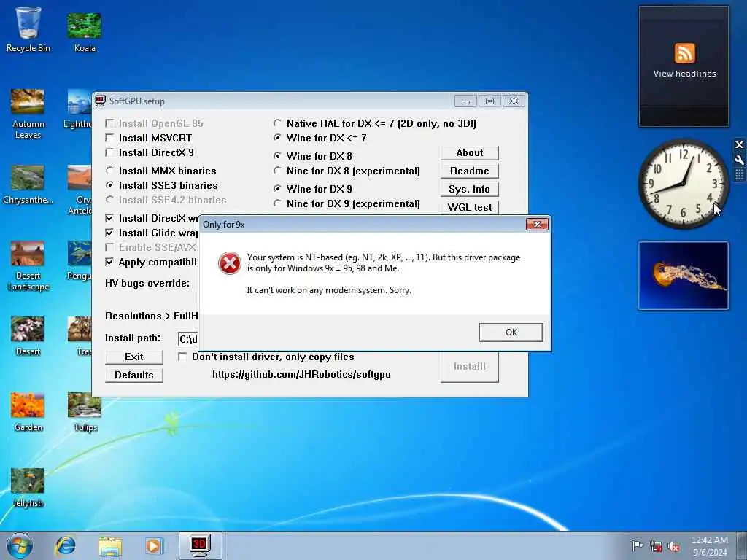Open the Windows Start orb

pyautogui.click(x=20, y=545)
